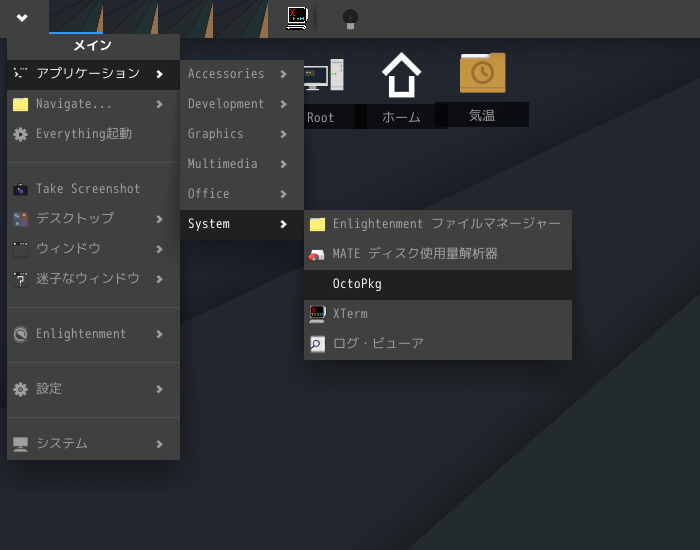The image size is (700, 550).
Task: Click the ホーム desktop label
Action: tap(401, 117)
